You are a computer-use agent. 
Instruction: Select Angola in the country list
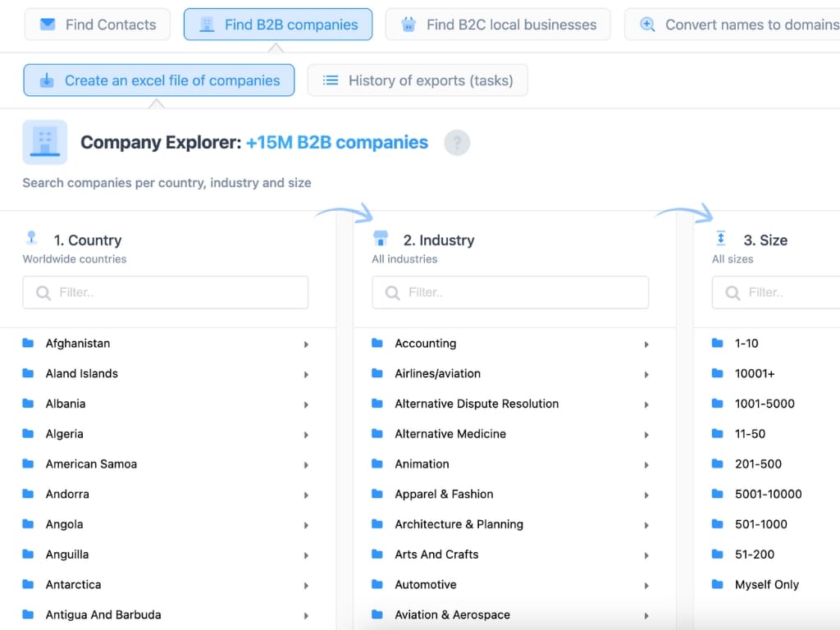click(64, 524)
